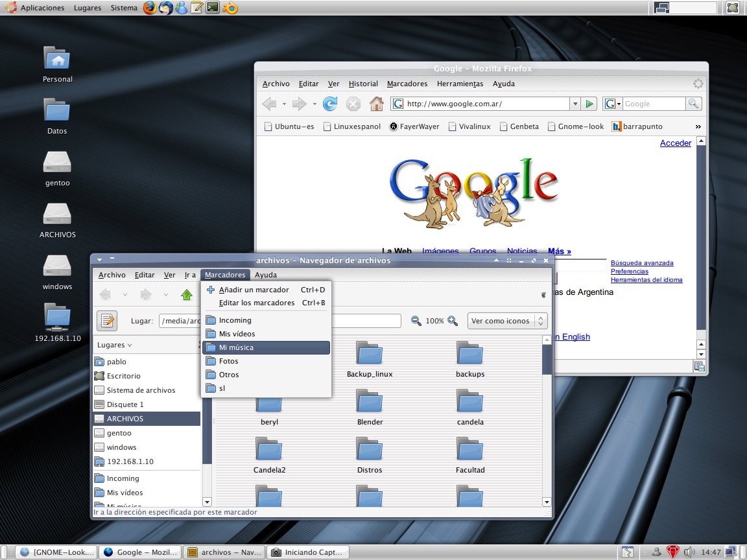The image size is (747, 560).
Task: Click the Búsqueda avanzada link
Action: (642, 263)
